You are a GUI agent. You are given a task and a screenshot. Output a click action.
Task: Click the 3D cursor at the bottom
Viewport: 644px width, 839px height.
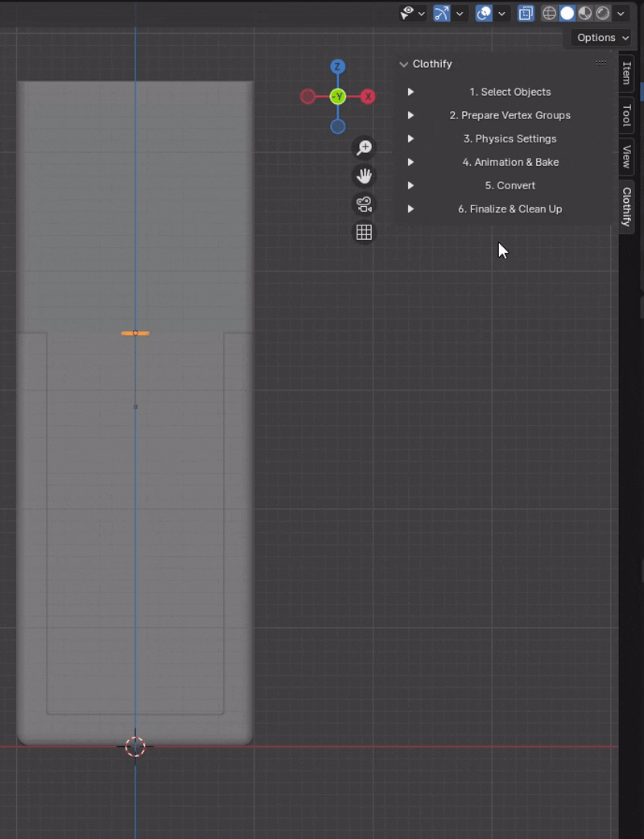click(x=134, y=746)
